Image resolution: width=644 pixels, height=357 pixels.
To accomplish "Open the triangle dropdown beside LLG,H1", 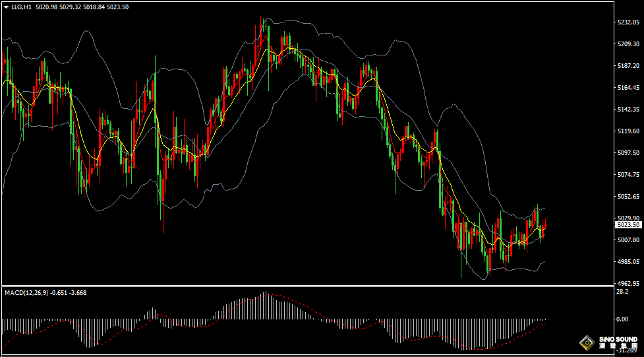I will (6, 7).
